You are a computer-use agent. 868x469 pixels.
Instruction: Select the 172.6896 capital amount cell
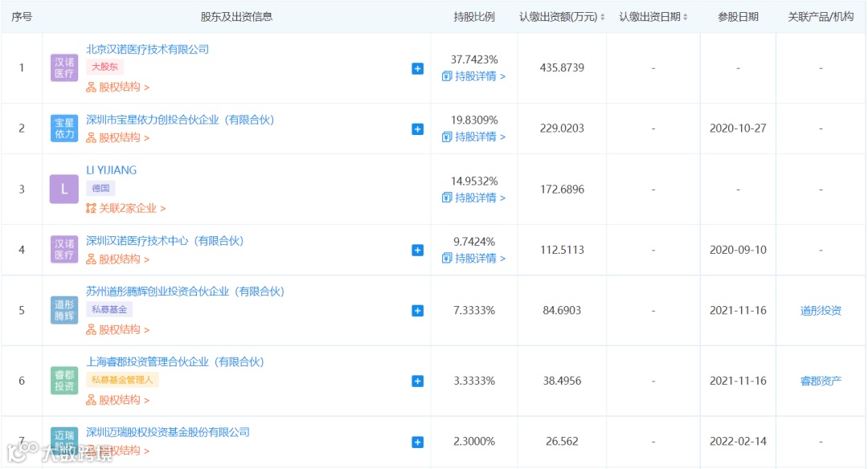(562, 190)
